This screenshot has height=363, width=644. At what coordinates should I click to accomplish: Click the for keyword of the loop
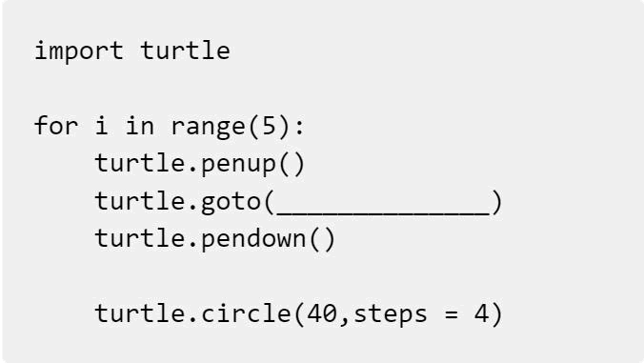tap(56, 125)
